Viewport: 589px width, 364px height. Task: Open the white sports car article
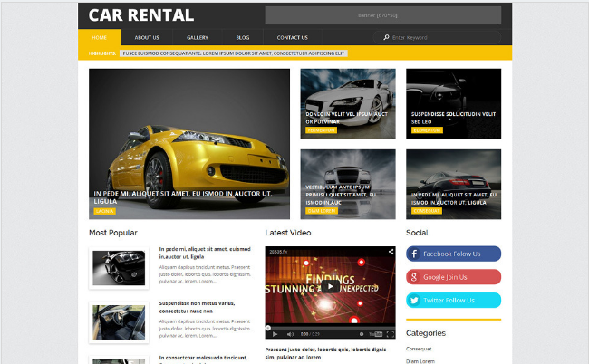[348, 103]
